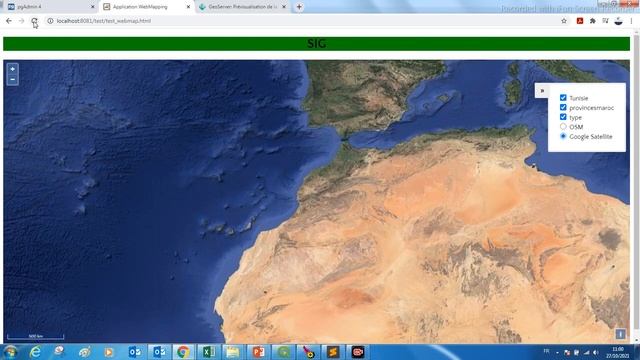View site information icon in address bar
640x360 pixels.
[x=50, y=21]
